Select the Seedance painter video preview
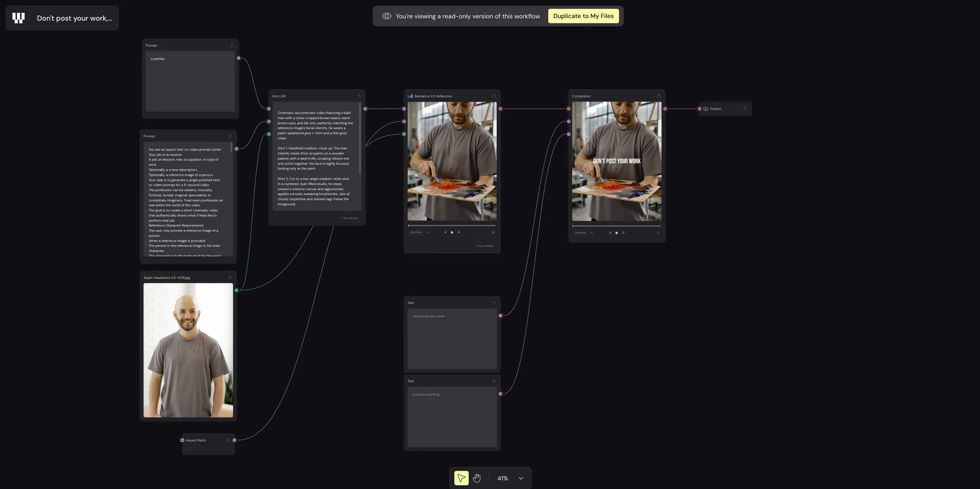The width and height of the screenshot is (980, 489). (452, 161)
